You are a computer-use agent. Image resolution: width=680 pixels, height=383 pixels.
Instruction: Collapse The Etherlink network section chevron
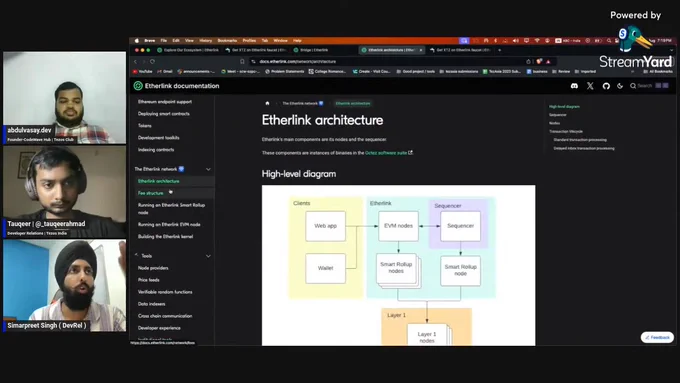208,169
